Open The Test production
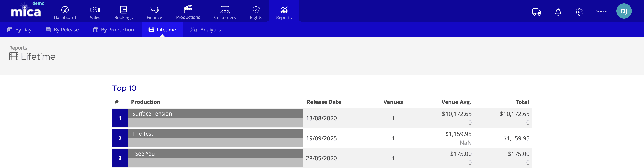 [143, 134]
